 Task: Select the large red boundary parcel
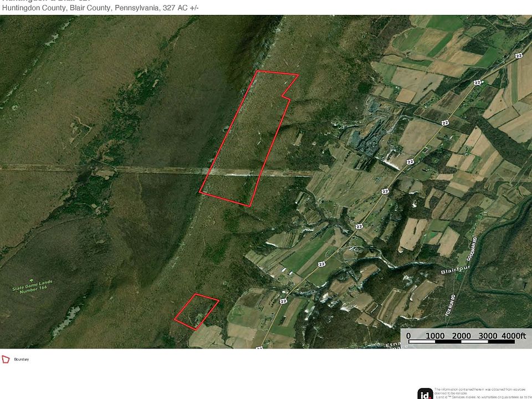248,137
